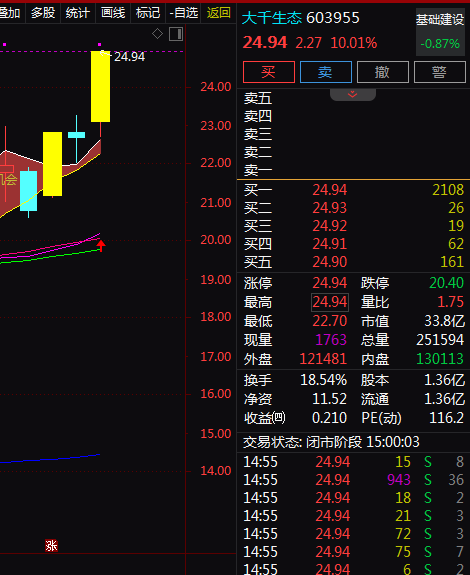Click the 涨停 limit-up value 24.94
The width and height of the screenshot is (470, 575).
(330, 283)
